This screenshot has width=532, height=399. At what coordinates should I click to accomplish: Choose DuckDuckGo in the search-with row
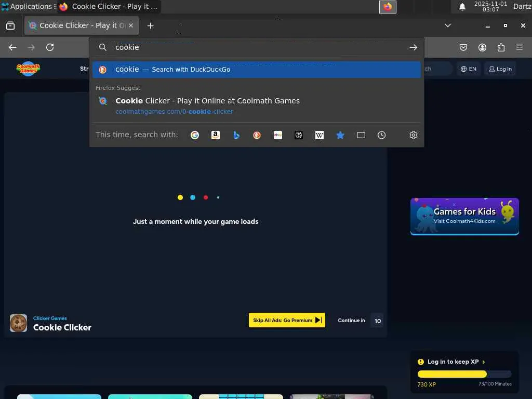[x=257, y=135]
